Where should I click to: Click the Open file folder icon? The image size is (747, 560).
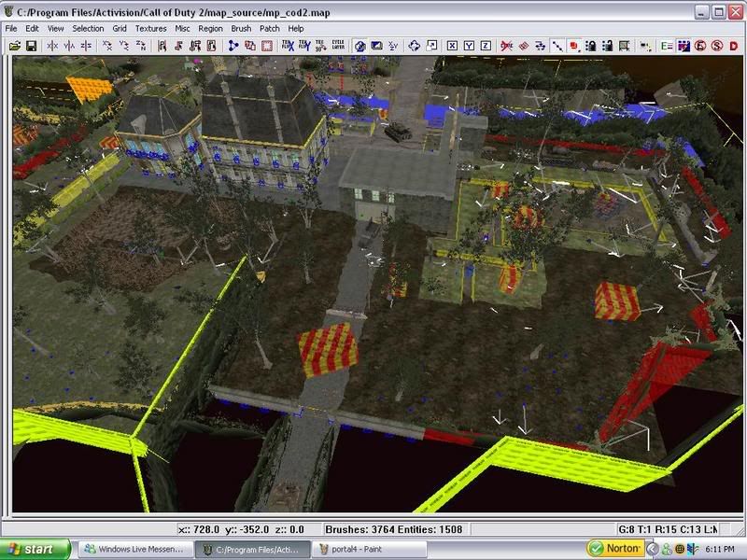15,45
